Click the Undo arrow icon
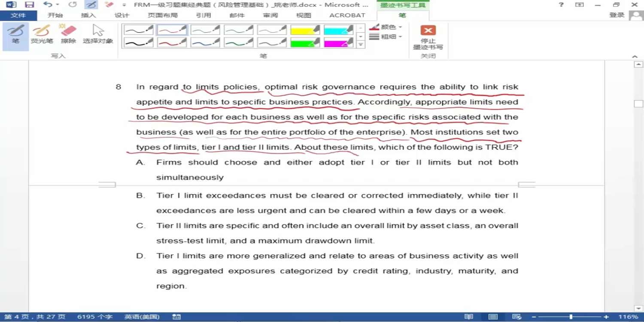This screenshot has height=322, width=644. point(47,5)
